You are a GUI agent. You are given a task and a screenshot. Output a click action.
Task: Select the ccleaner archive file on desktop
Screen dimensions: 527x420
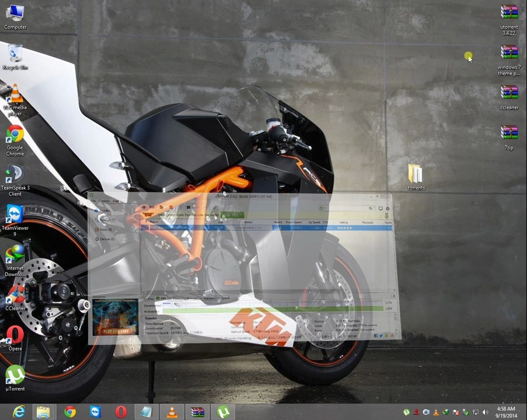pyautogui.click(x=509, y=97)
